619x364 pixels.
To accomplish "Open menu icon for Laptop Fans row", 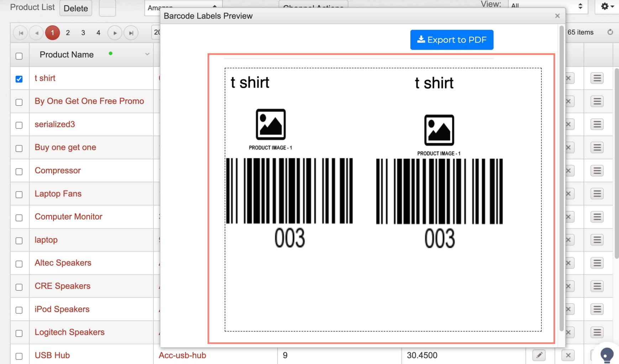I will tap(597, 193).
